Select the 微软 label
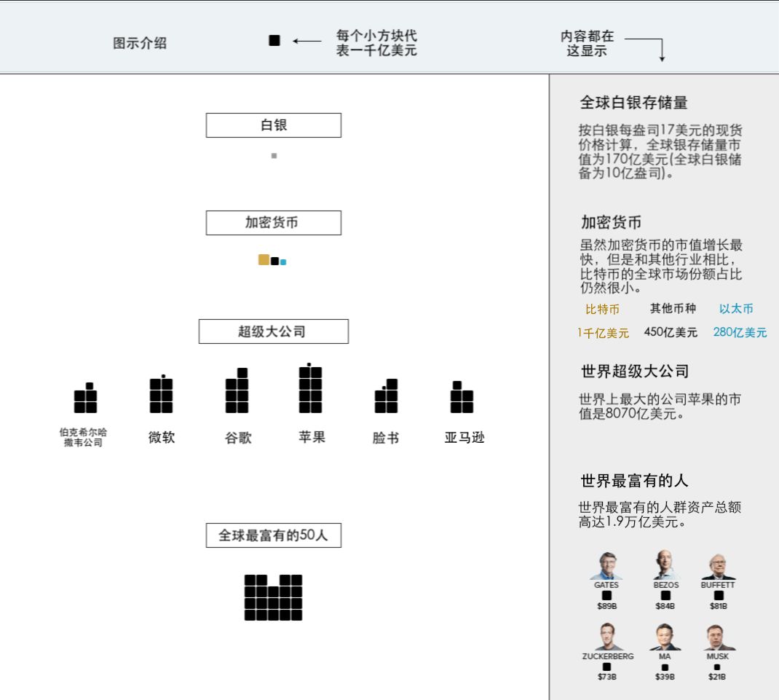 point(162,438)
